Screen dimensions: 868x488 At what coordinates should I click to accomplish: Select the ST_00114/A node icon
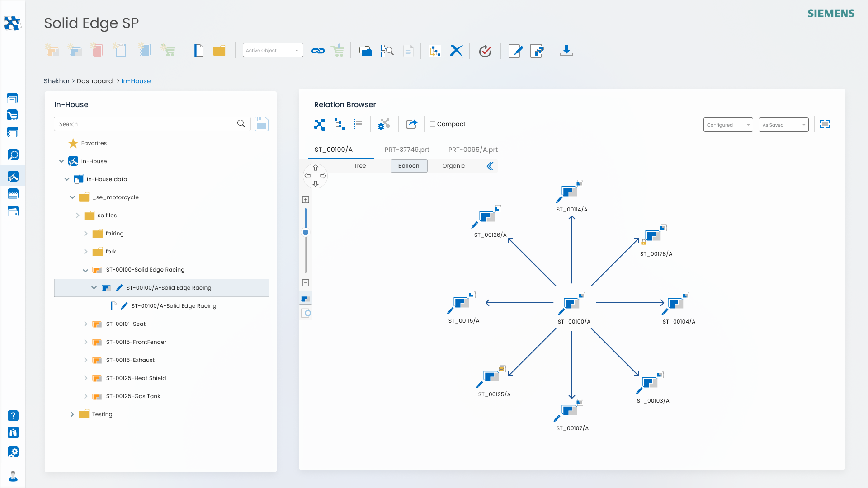tap(570, 192)
